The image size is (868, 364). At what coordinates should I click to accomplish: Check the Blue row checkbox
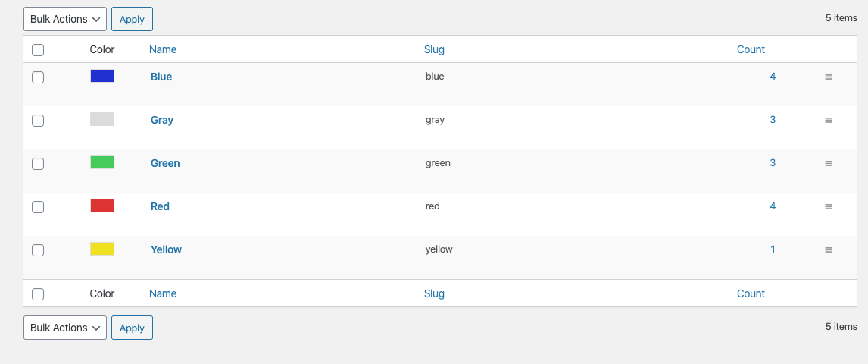(x=39, y=77)
